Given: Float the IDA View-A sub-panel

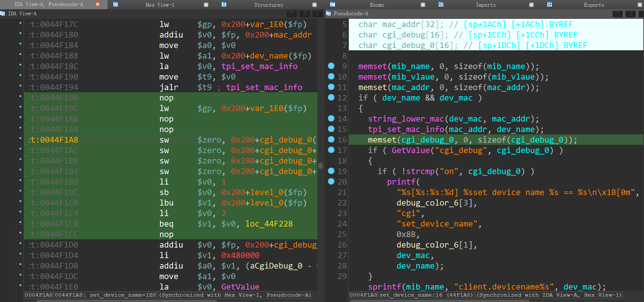Looking at the screenshot, I should [x=304, y=14].
